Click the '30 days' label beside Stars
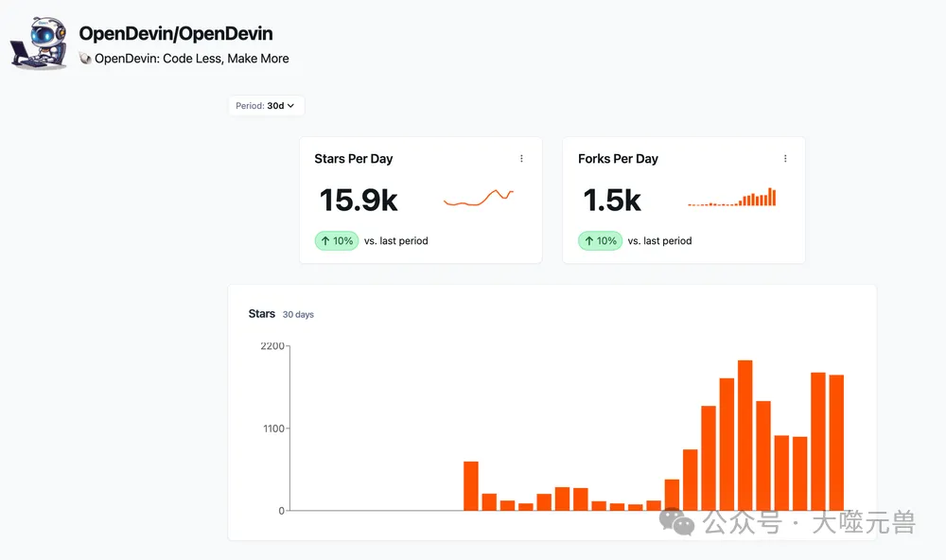The height and width of the screenshot is (560, 946). click(298, 315)
